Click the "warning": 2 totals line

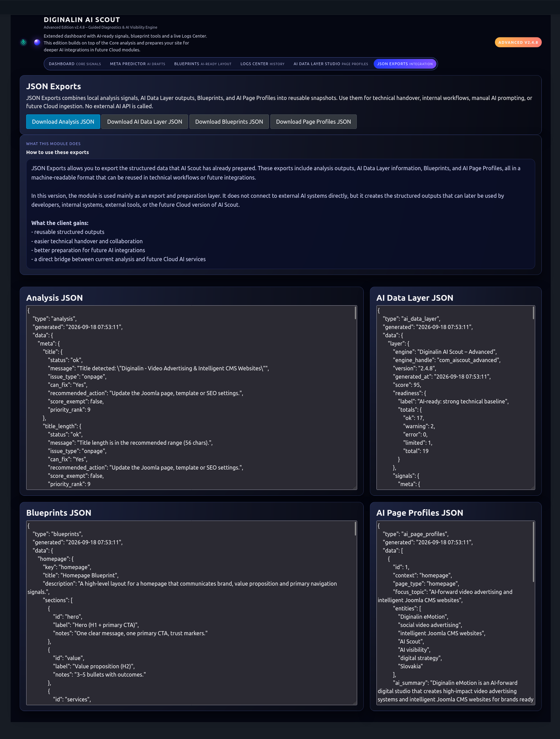(x=419, y=426)
